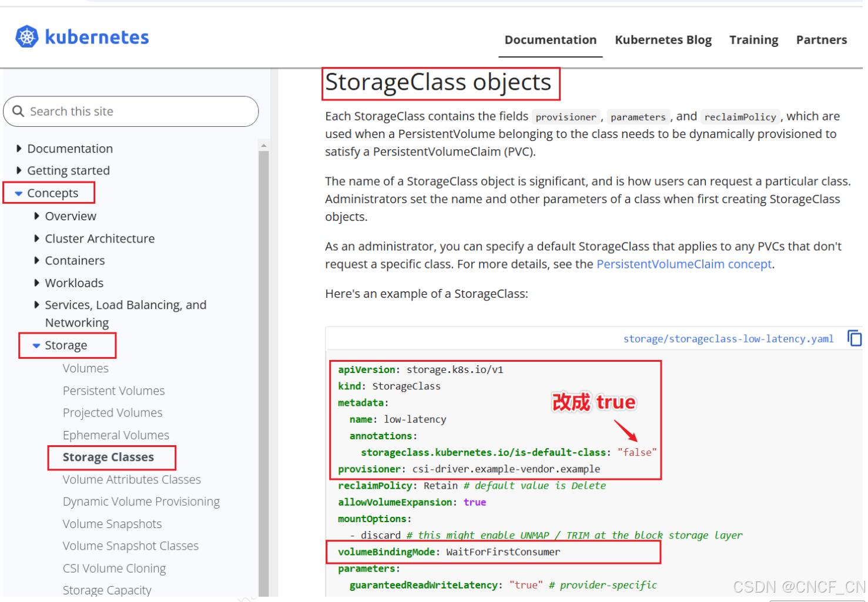868x602 pixels.
Task: Open Volume Snapshot Classes page
Action: click(131, 546)
